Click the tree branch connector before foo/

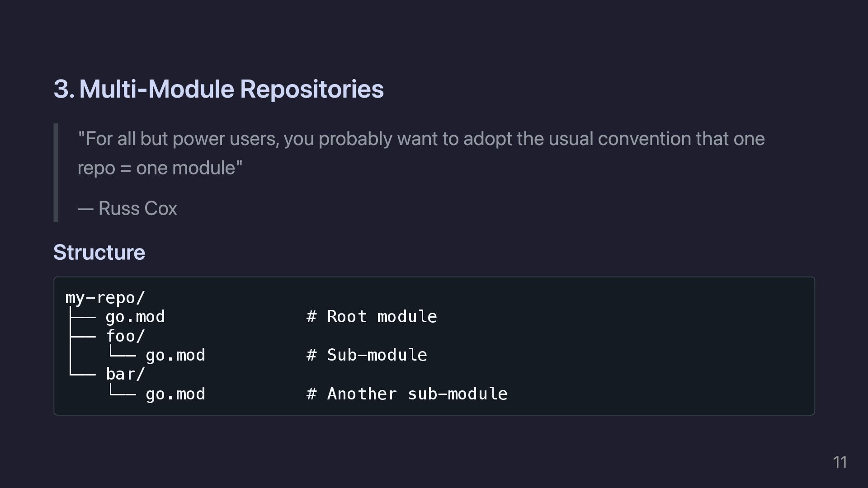pos(82,336)
